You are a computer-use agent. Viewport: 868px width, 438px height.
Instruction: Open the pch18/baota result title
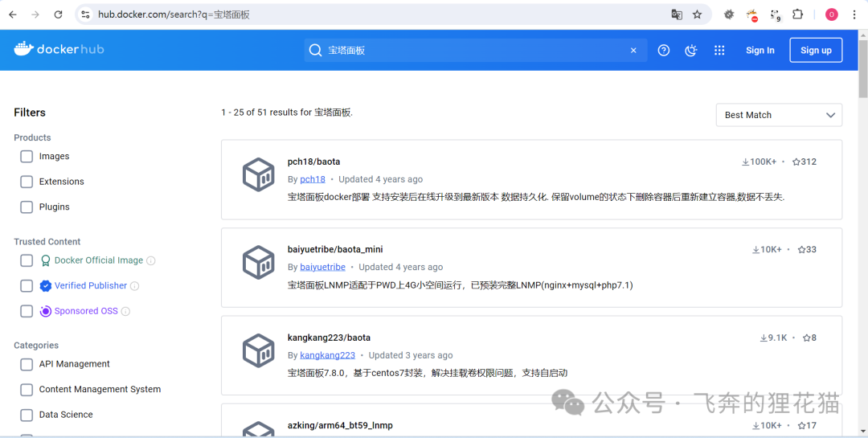(314, 162)
